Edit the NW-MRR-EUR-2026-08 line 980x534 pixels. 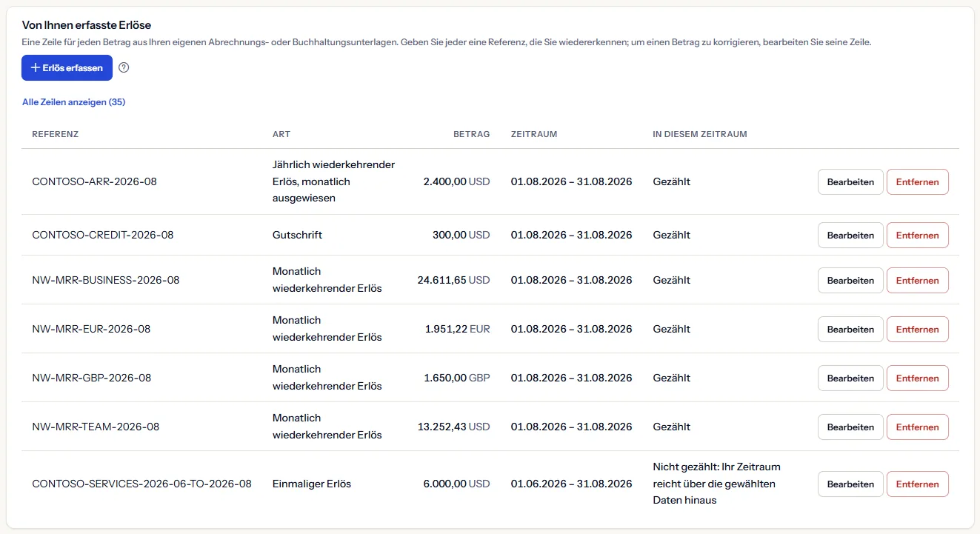850,329
